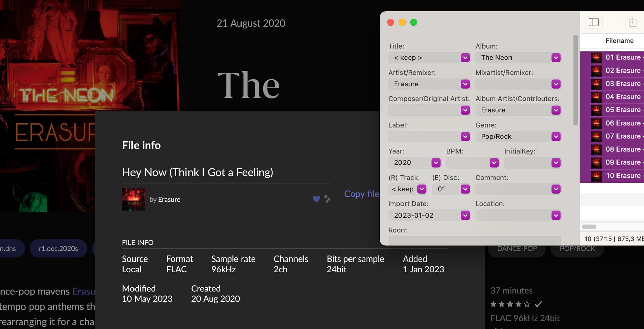Click the icon beside the heart
The height and width of the screenshot is (329, 644).
click(x=327, y=199)
